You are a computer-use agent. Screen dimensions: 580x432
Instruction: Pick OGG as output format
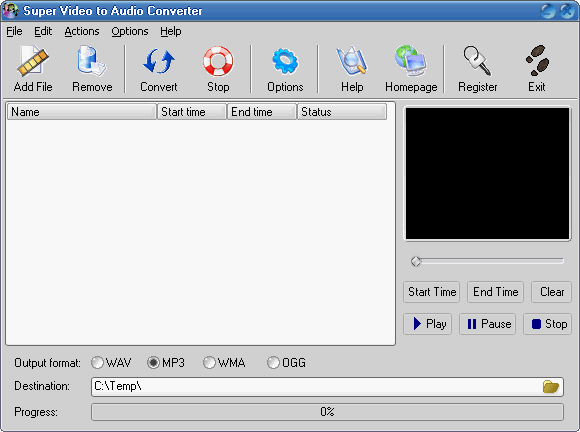coord(273,363)
